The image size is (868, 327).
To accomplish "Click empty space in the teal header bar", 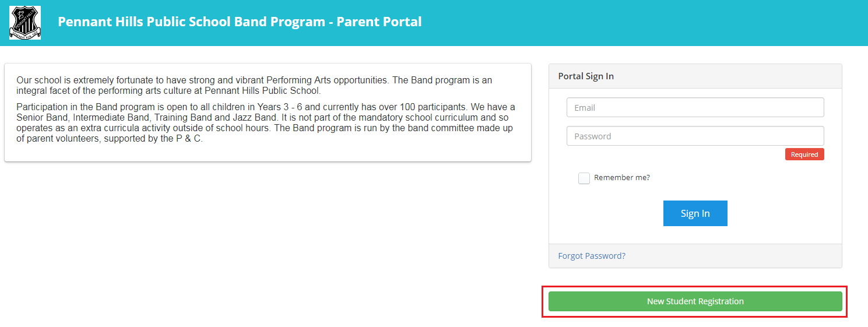I will coord(641,23).
